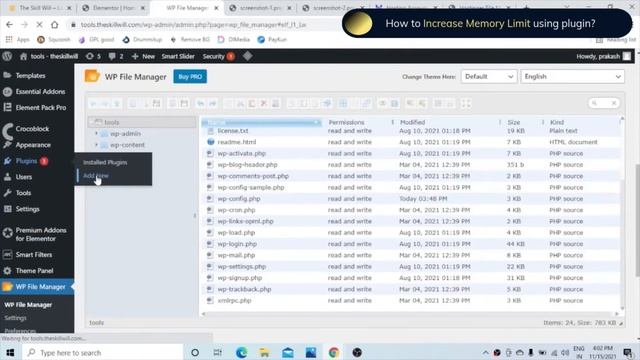Open Crocoblock in the admin sidebar
The image size is (640, 360).
click(32, 129)
